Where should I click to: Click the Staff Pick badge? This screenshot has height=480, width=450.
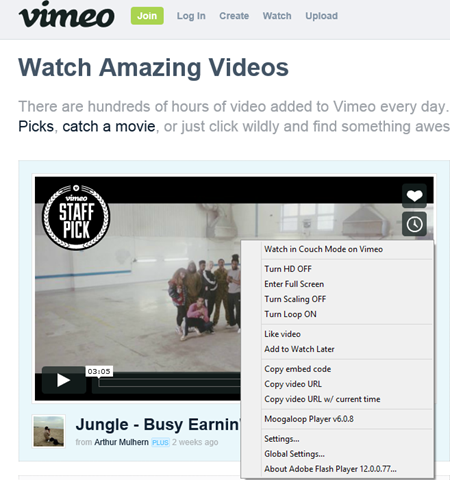[x=76, y=217]
